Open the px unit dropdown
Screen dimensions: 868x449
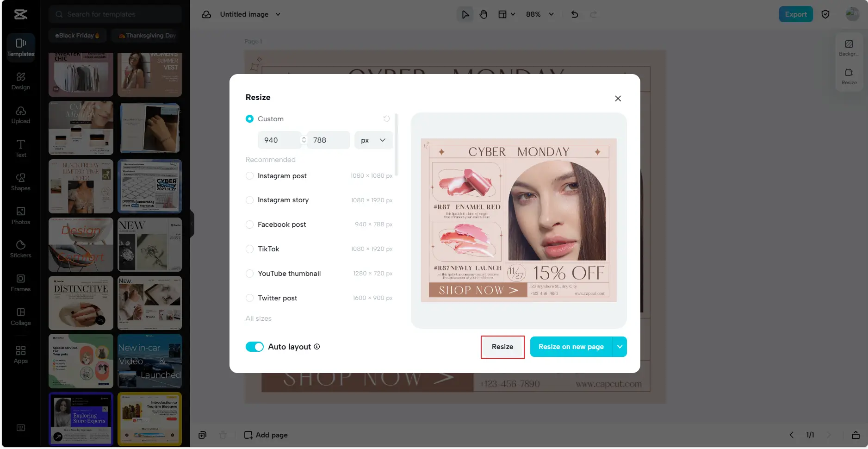[x=373, y=140]
